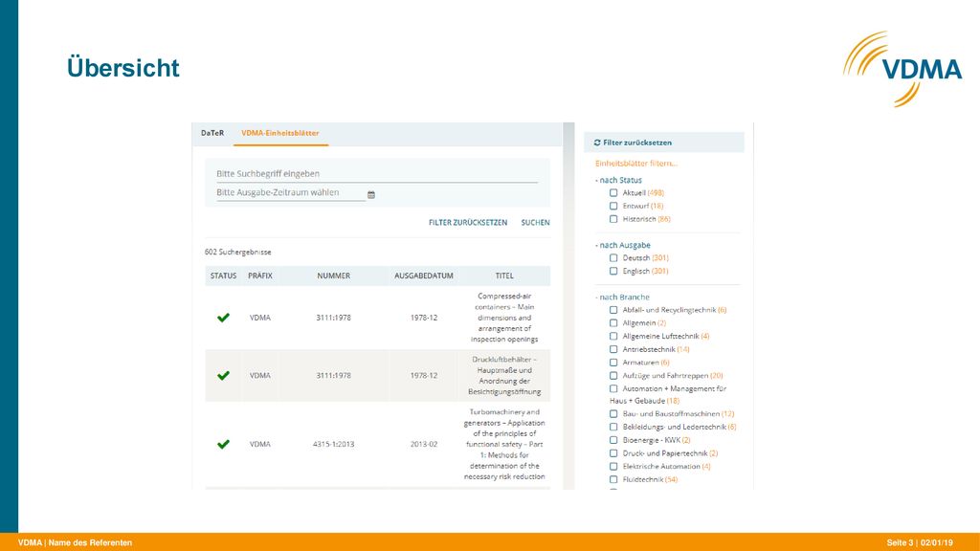Click the VDMA prefix in the Druckluftbehälter row
The height and width of the screenshot is (551, 980).
point(260,375)
